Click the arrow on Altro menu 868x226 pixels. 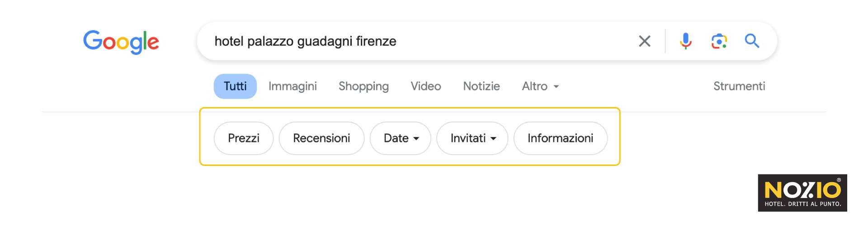click(556, 86)
